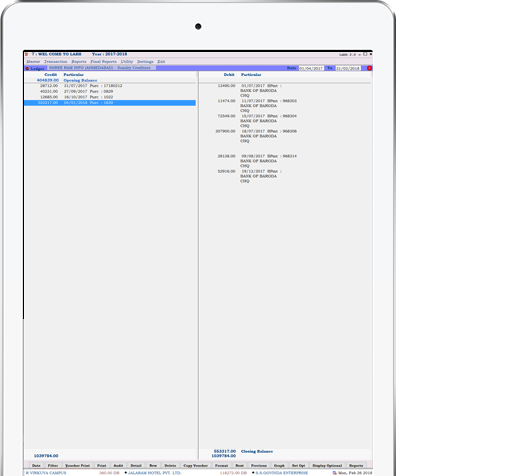Open the Utility menu
520x476 pixels.
127,62
